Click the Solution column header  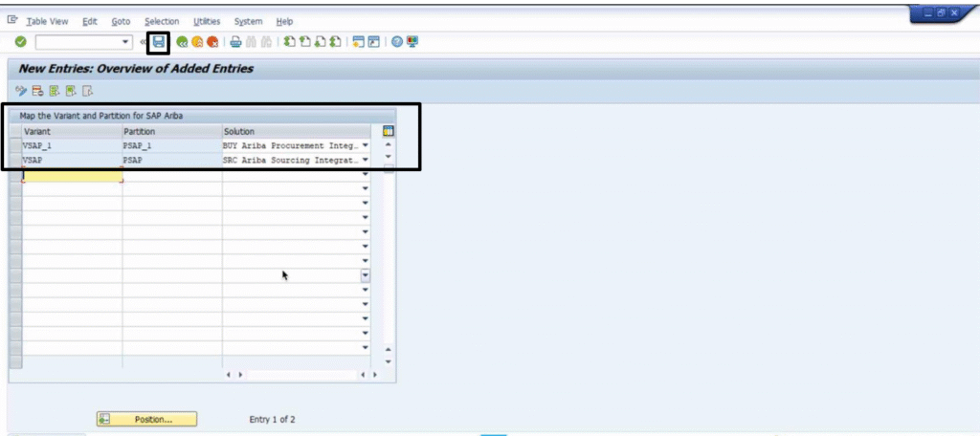[297, 131]
